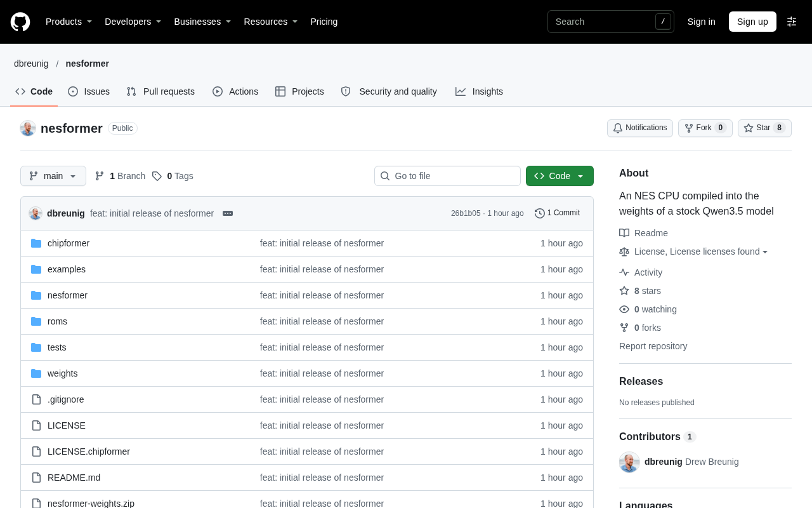The width and height of the screenshot is (812, 508).
Task: Click the tag icon beside 0 Tags
Action: pos(157,176)
